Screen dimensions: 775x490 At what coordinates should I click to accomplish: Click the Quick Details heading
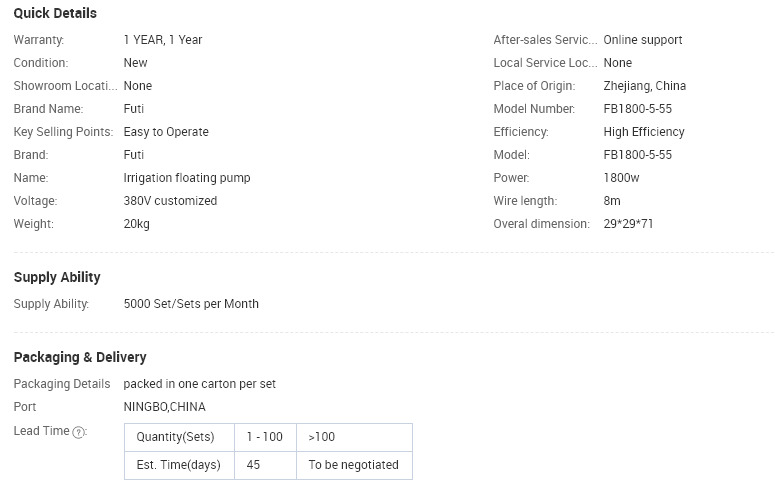tap(55, 13)
